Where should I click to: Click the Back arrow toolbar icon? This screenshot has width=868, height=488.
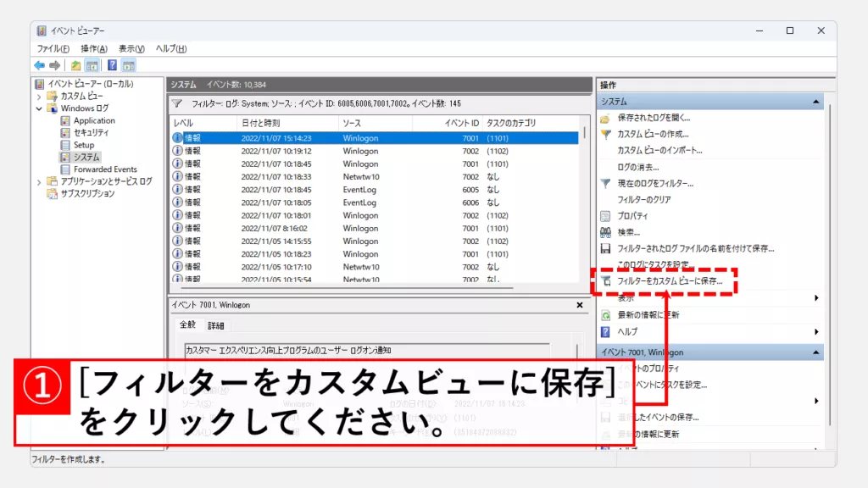(x=39, y=65)
